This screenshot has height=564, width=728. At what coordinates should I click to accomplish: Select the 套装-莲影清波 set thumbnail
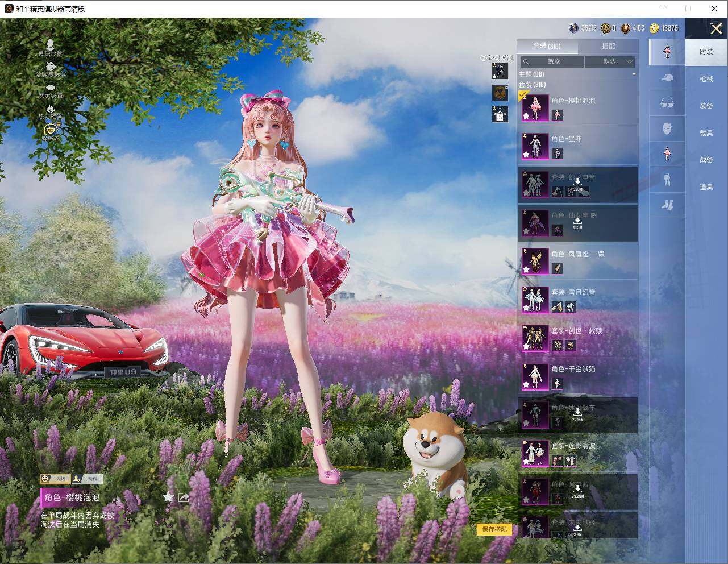coord(535,453)
